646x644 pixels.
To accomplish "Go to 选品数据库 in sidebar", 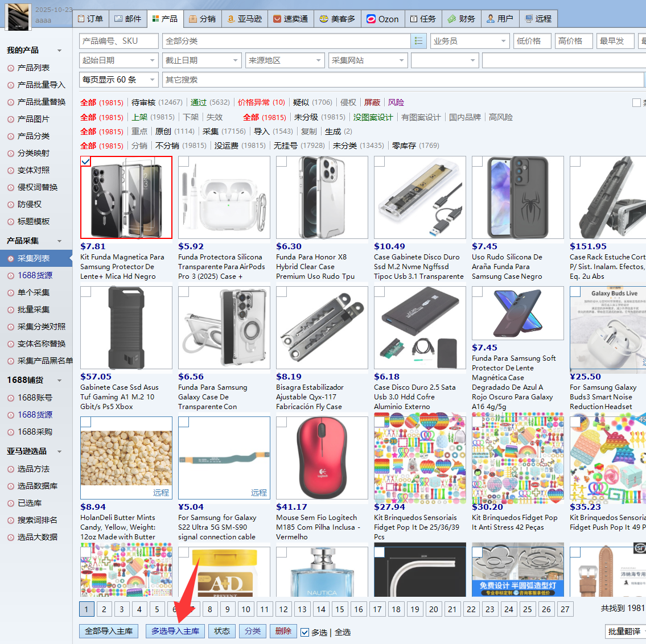I will [38, 486].
